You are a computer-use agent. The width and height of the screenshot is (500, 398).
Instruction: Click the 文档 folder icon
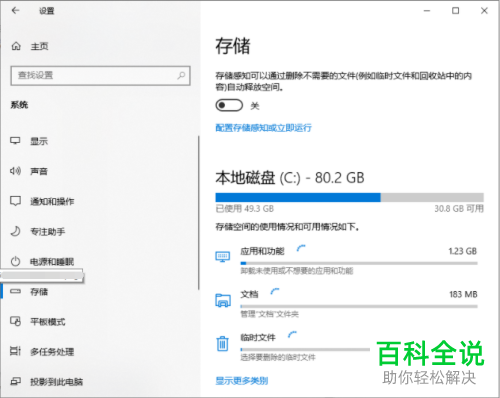[x=223, y=300]
